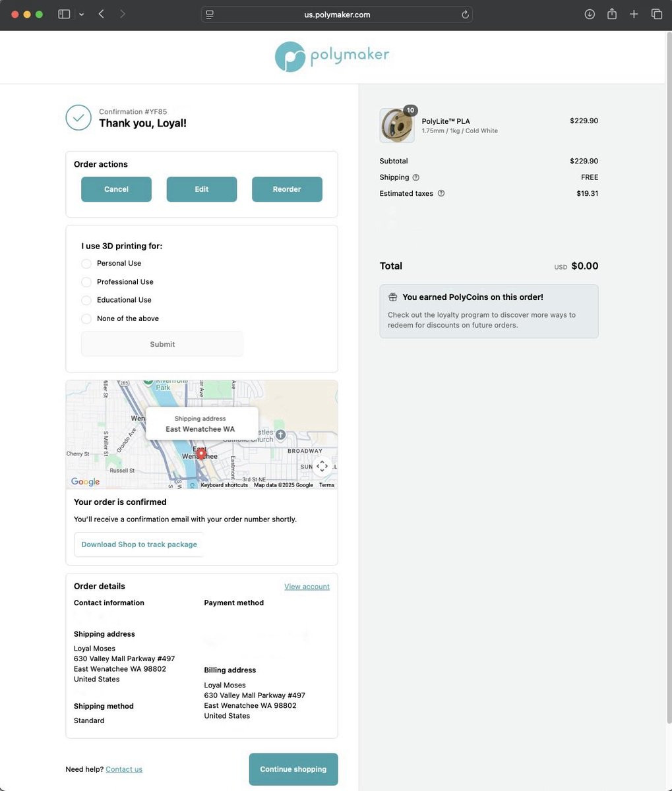Show the tab overview icon
This screenshot has width=672, height=791.
[x=657, y=14]
